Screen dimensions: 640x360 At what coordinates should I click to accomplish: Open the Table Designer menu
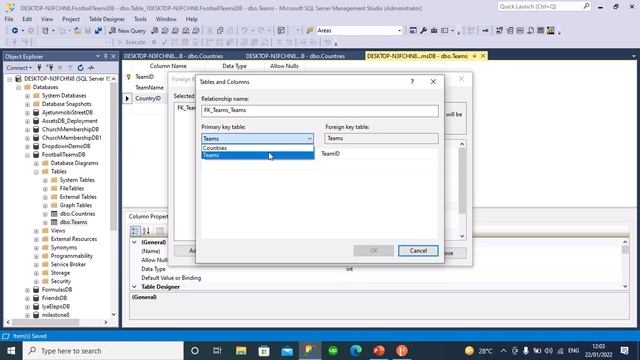point(107,19)
